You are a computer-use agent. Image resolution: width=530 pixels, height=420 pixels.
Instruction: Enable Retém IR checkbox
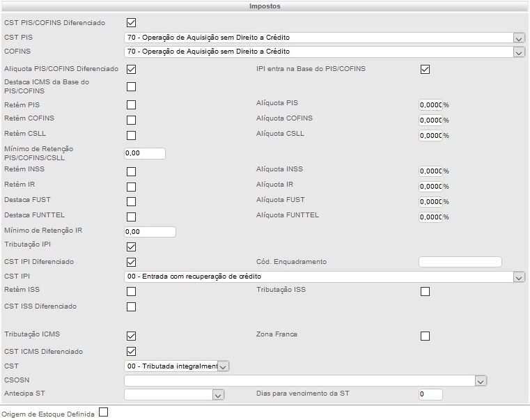point(131,187)
